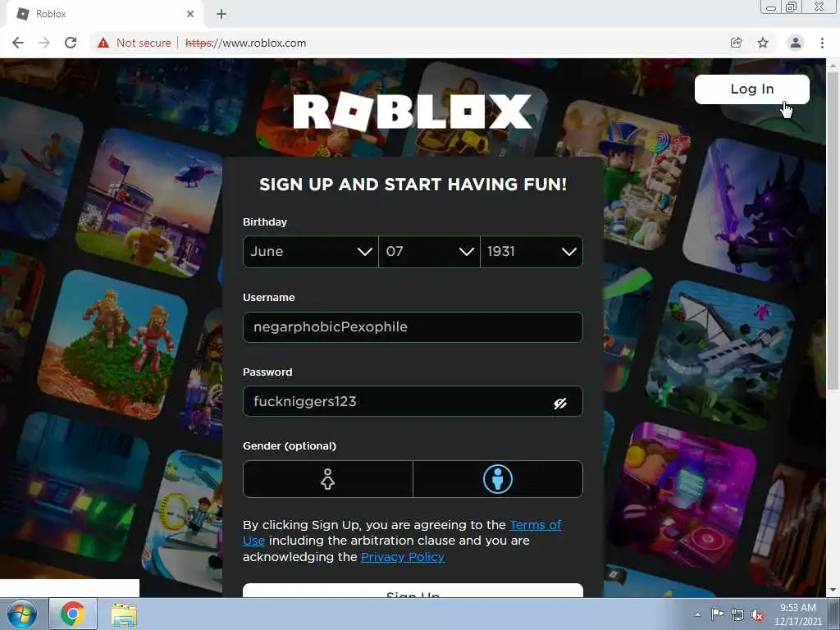
Task: Click the Sign Up button
Action: pyautogui.click(x=413, y=591)
